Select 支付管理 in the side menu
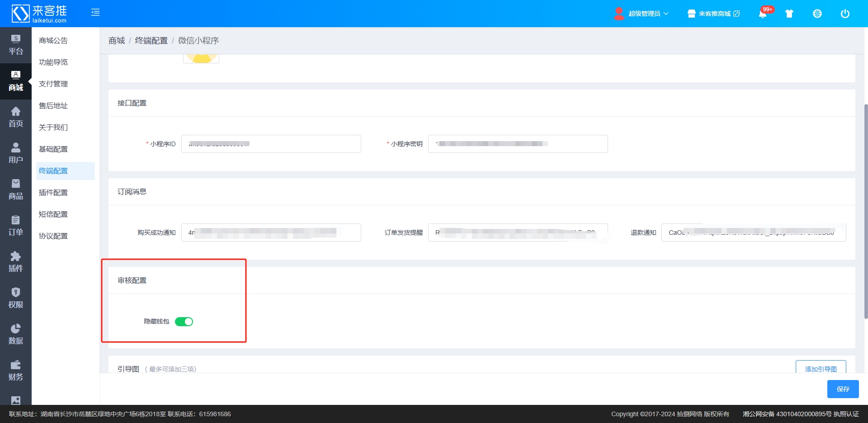 coord(53,84)
